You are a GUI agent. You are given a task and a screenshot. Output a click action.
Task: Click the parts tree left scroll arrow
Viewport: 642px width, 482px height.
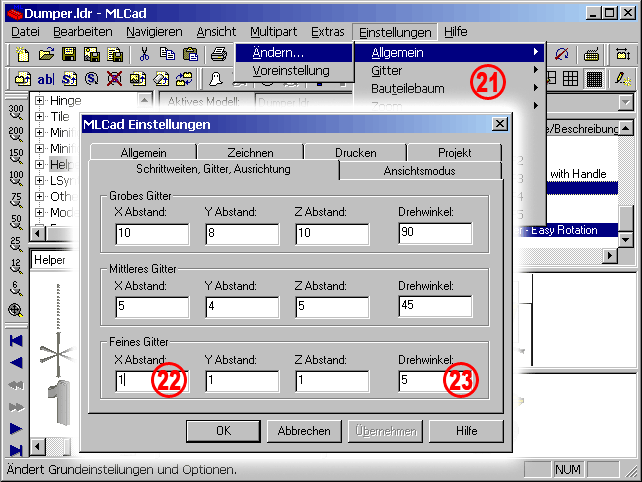(x=38, y=233)
